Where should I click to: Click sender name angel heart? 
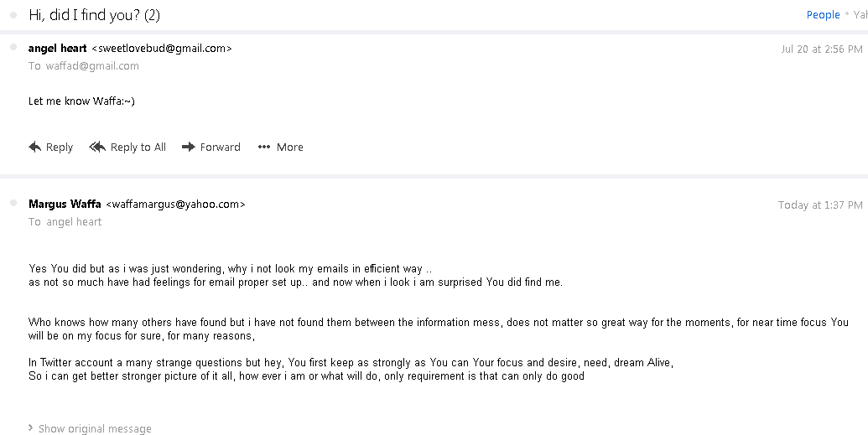[x=57, y=48]
